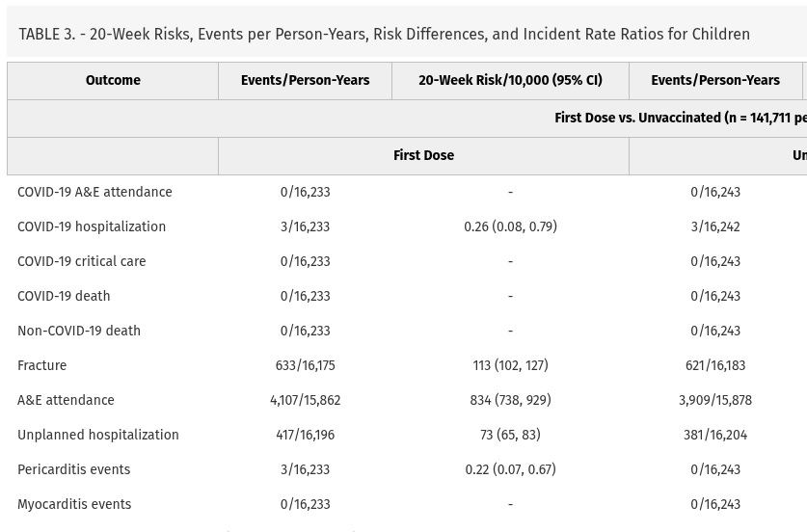Click the Myocarditis events row label
Image resolution: width=807 pixels, height=532 pixels.
coord(74,505)
